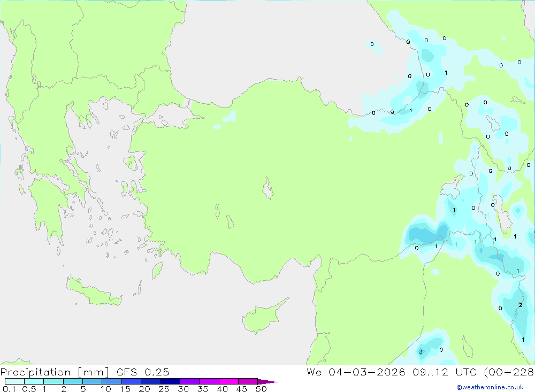The height and width of the screenshot is (392, 535).
Task: Select the 2–5 mm legend color
Action: click(73, 381)
